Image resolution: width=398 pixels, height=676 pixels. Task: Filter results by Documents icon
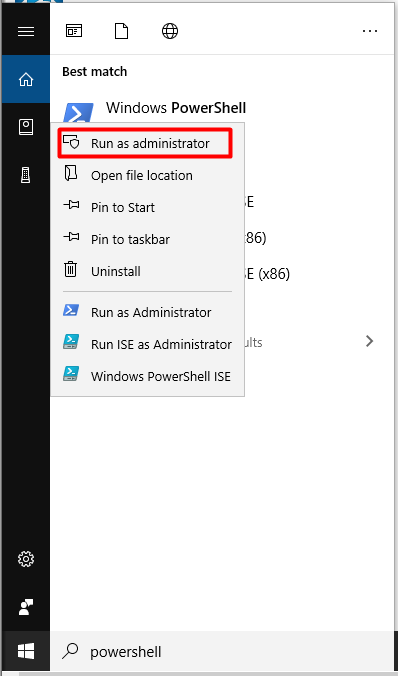point(122,31)
